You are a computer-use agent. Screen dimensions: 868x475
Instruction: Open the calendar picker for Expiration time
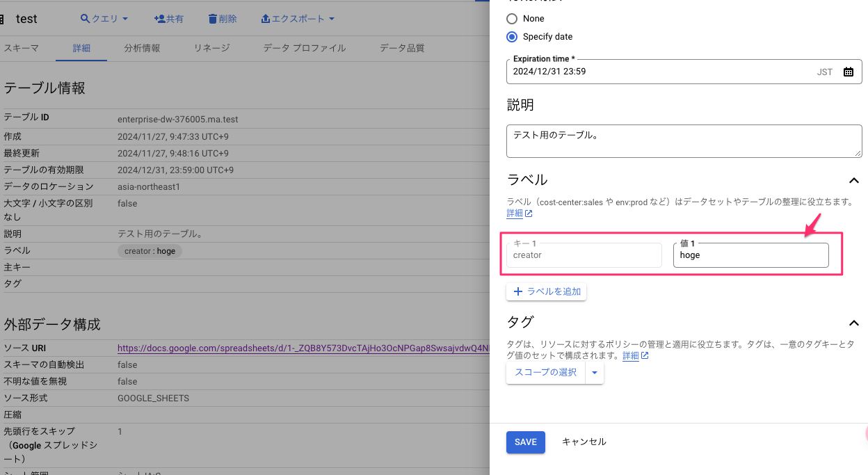click(848, 72)
